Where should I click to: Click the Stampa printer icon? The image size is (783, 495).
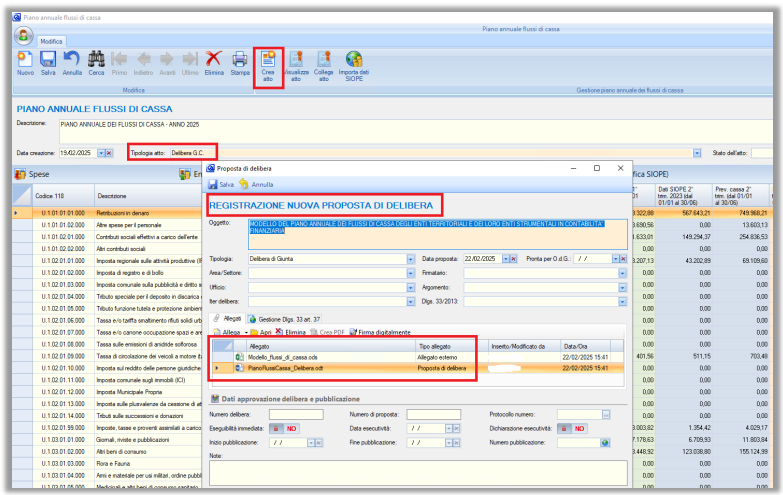pyautogui.click(x=240, y=61)
